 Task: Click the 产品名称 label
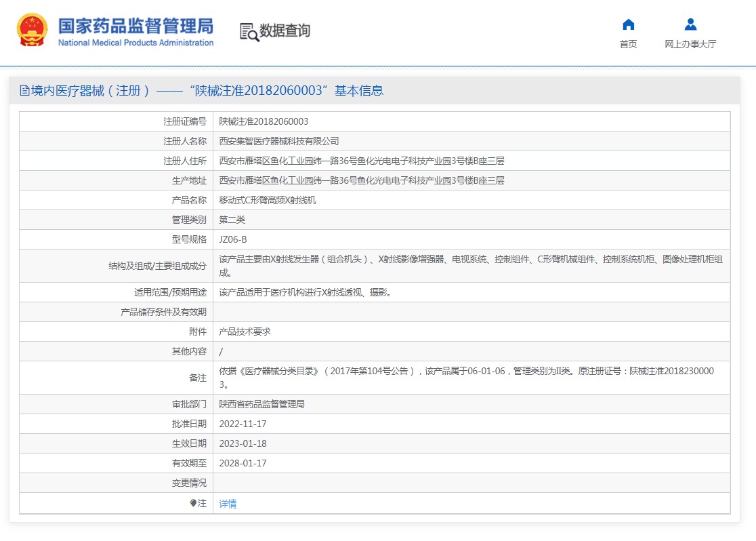tap(189, 200)
